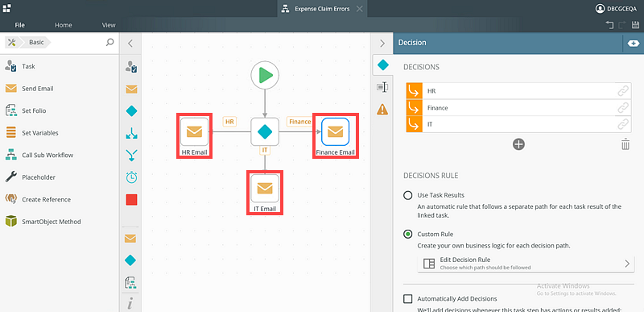Open the File menu
The height and width of the screenshot is (312, 644).
coord(19,25)
